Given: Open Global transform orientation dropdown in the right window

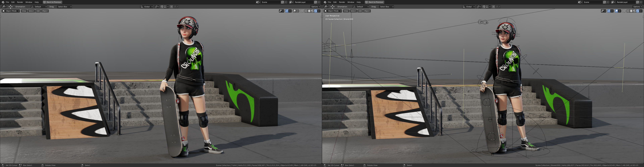Looking at the screenshot, I should click(469, 7).
